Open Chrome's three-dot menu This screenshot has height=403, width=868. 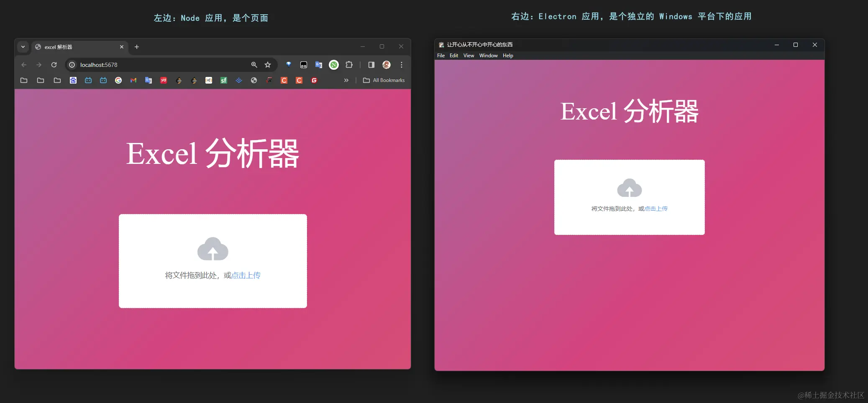point(402,65)
